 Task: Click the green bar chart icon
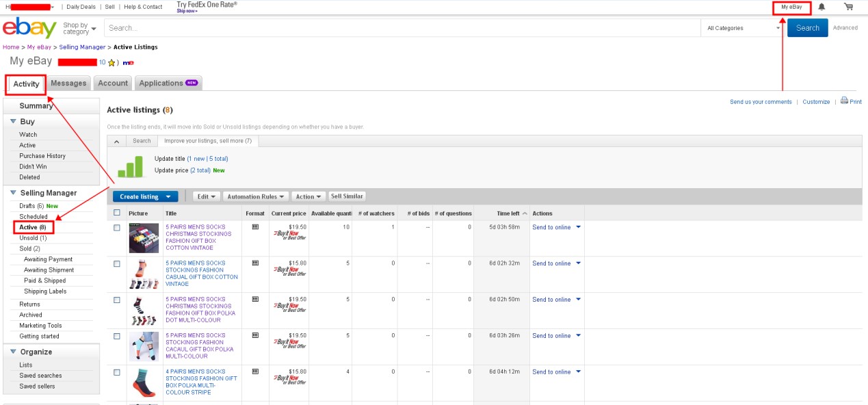point(130,166)
